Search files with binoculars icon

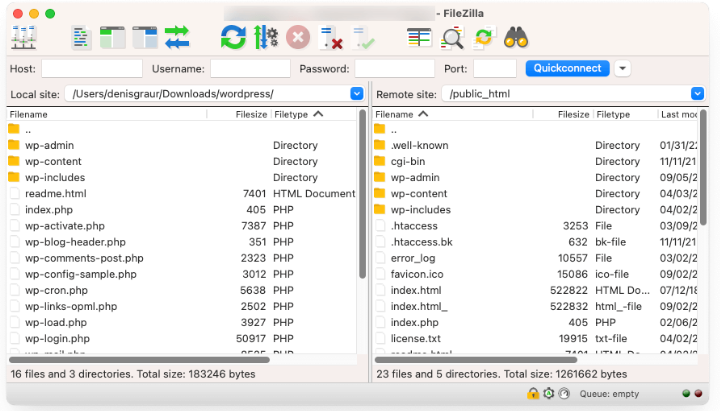516,37
